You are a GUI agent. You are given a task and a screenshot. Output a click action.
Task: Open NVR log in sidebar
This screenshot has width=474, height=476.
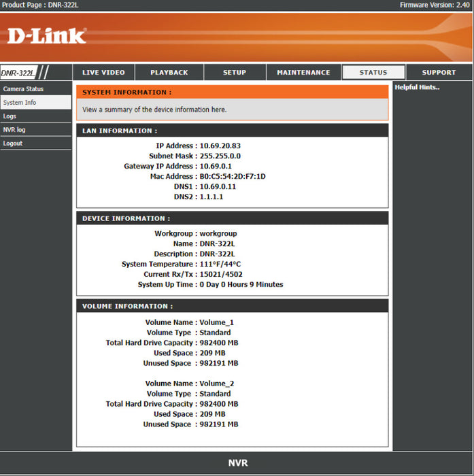click(x=36, y=130)
